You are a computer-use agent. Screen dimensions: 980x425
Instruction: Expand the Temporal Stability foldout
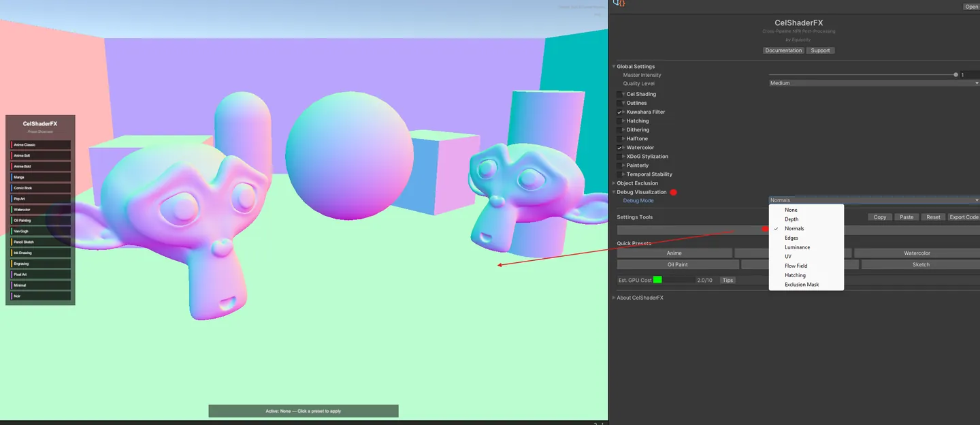pos(624,174)
